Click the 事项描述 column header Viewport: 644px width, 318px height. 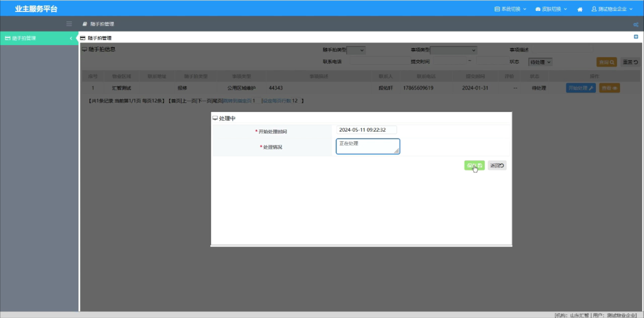click(319, 76)
